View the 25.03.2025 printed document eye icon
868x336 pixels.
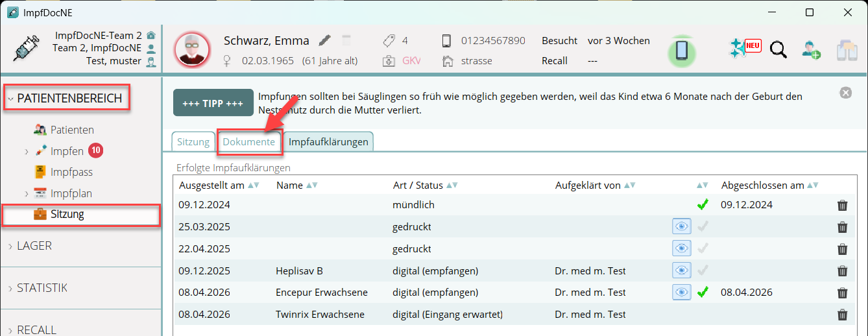click(681, 227)
